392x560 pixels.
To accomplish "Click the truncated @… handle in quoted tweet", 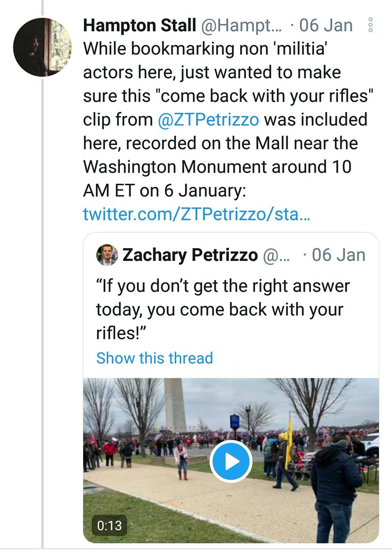I will click(278, 255).
